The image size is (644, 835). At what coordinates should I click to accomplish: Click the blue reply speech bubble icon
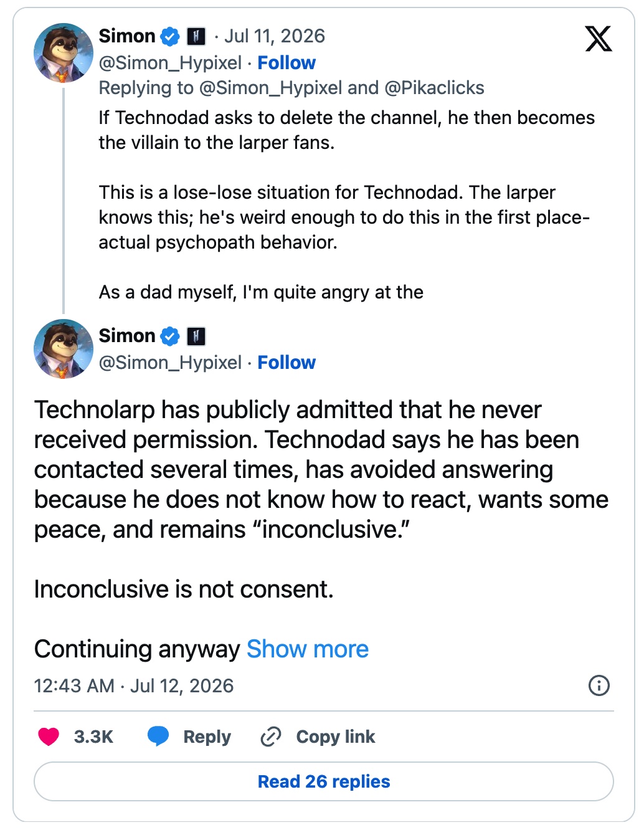click(158, 737)
